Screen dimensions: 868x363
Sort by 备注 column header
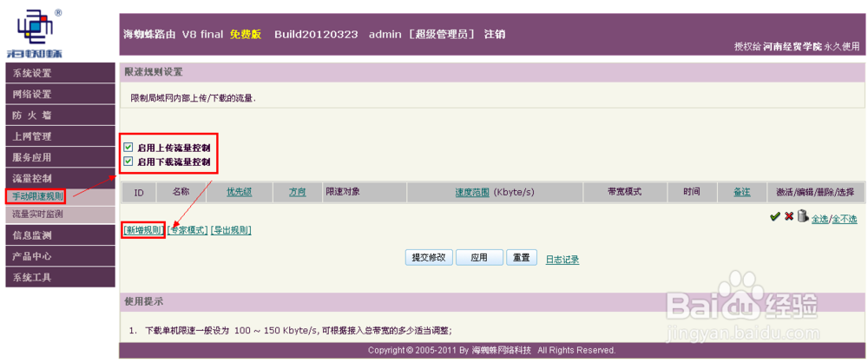click(742, 192)
